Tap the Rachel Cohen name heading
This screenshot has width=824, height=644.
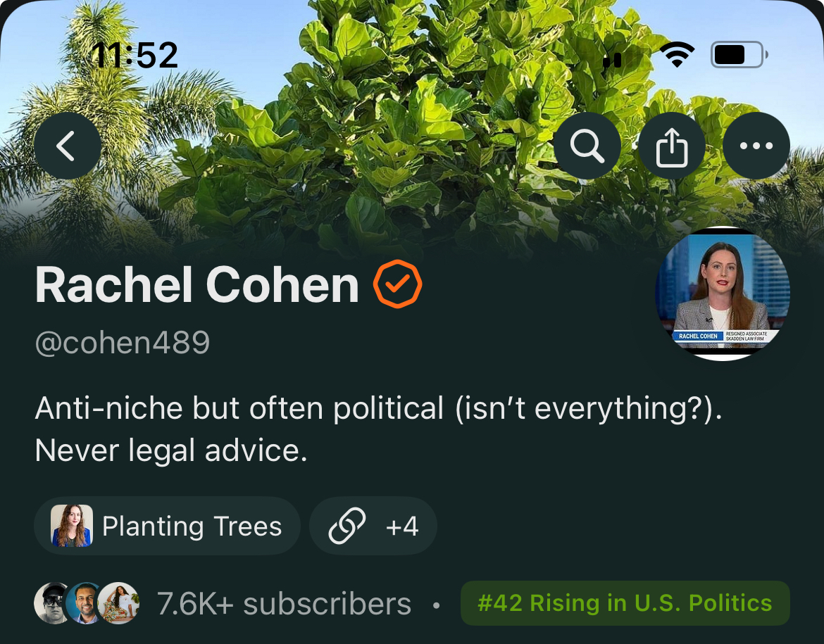click(x=197, y=285)
